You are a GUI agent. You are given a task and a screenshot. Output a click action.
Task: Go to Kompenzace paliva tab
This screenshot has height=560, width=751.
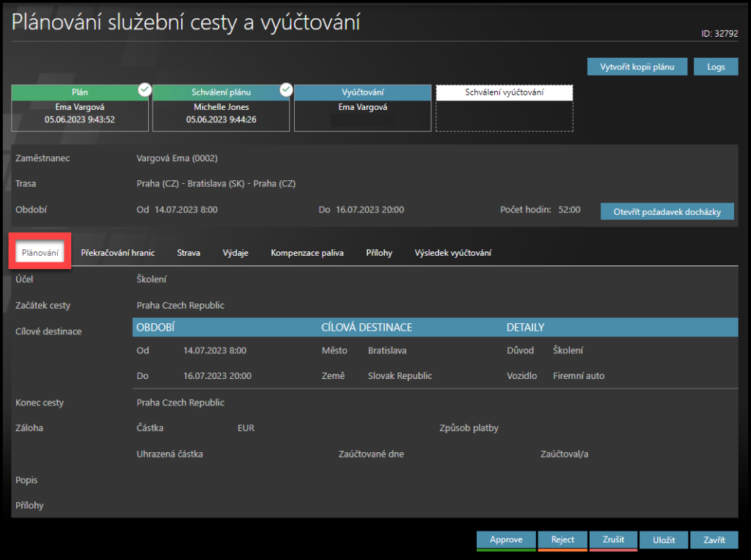pyautogui.click(x=307, y=253)
